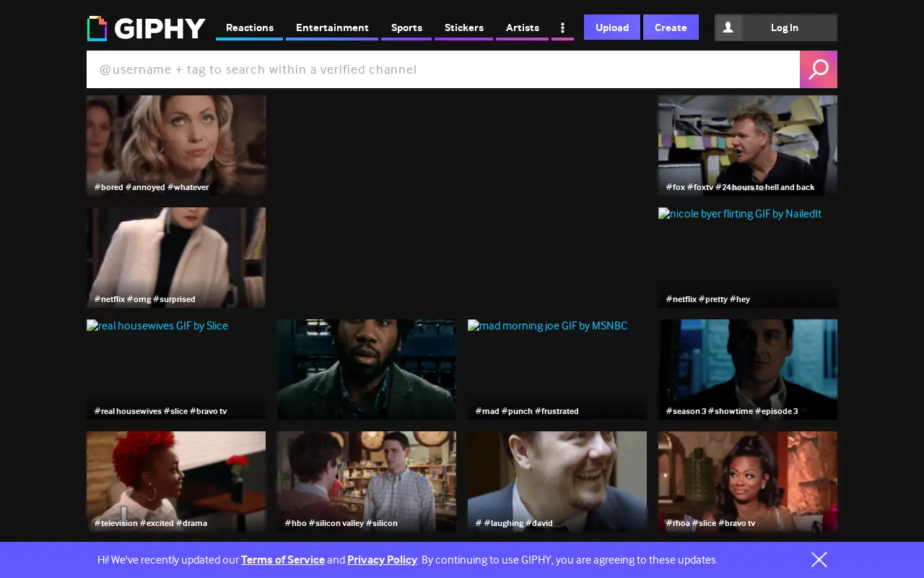Open the Entertainment category
The height and width of the screenshot is (578, 924).
332,27
